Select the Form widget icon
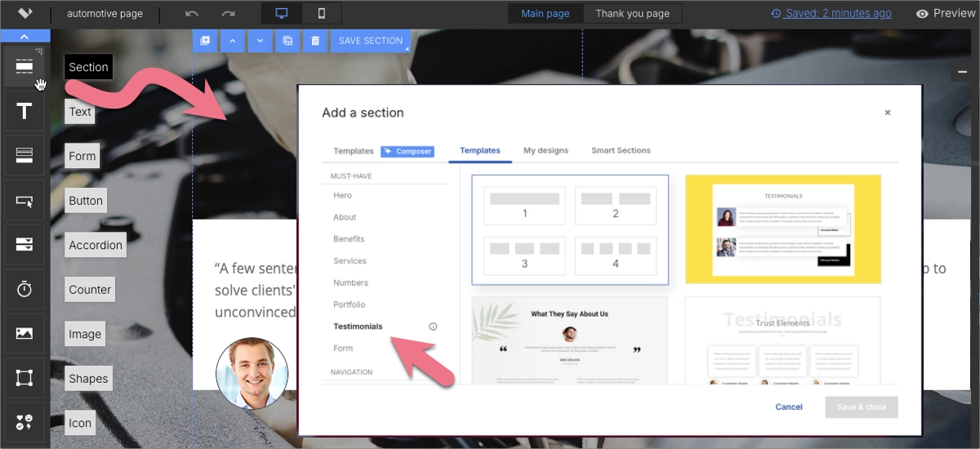The width and height of the screenshot is (980, 449). pos(24,155)
